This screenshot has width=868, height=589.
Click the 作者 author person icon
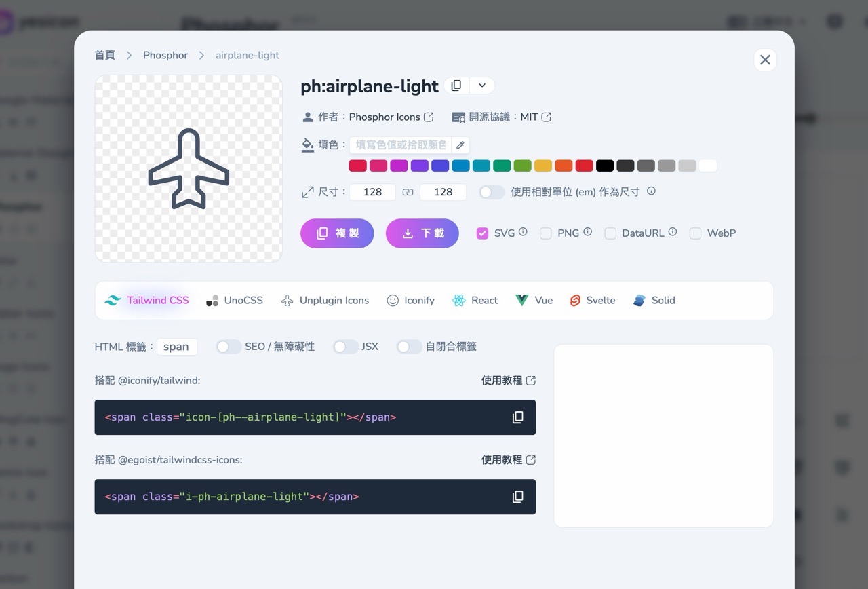pyautogui.click(x=308, y=117)
